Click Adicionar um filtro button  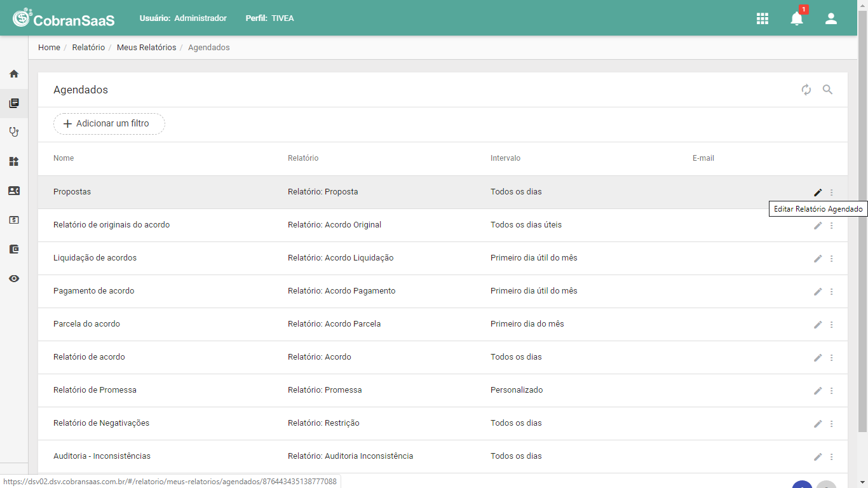[109, 124]
